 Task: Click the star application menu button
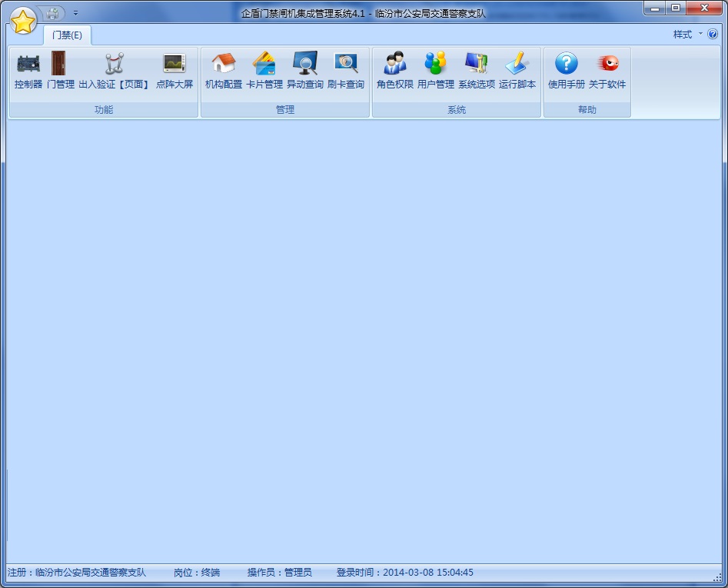pyautogui.click(x=23, y=22)
